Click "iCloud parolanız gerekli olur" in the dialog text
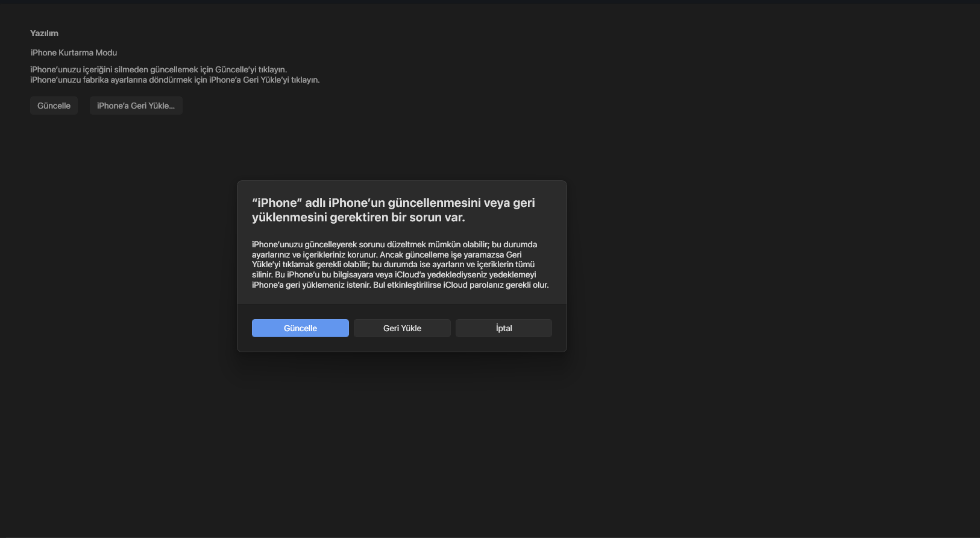The image size is (980, 538). pos(496,285)
